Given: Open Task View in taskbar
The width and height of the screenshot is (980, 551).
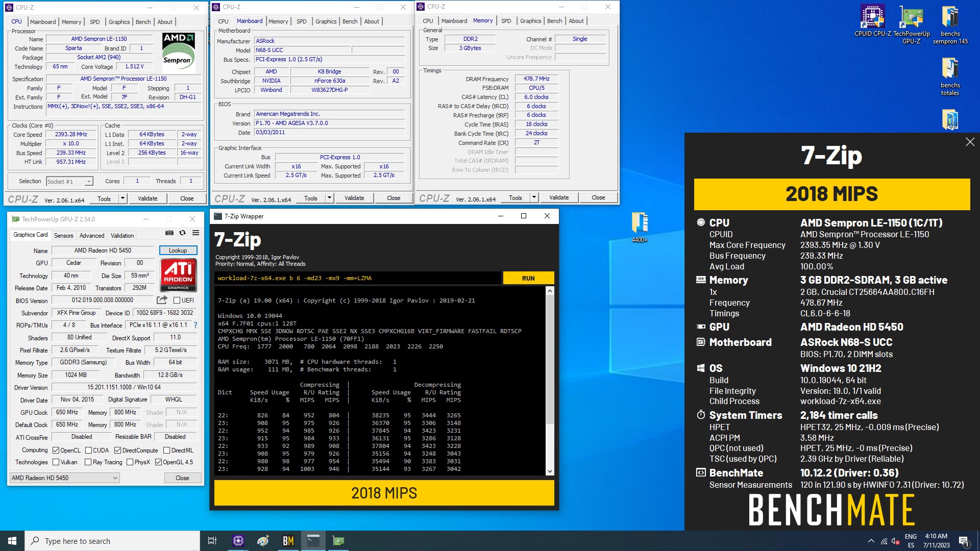Looking at the screenshot, I should pos(212,541).
